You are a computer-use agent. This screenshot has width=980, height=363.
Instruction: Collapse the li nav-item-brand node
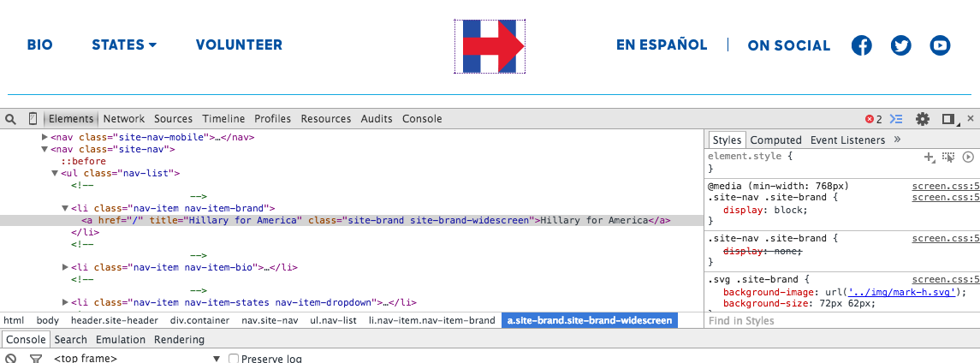65,209
